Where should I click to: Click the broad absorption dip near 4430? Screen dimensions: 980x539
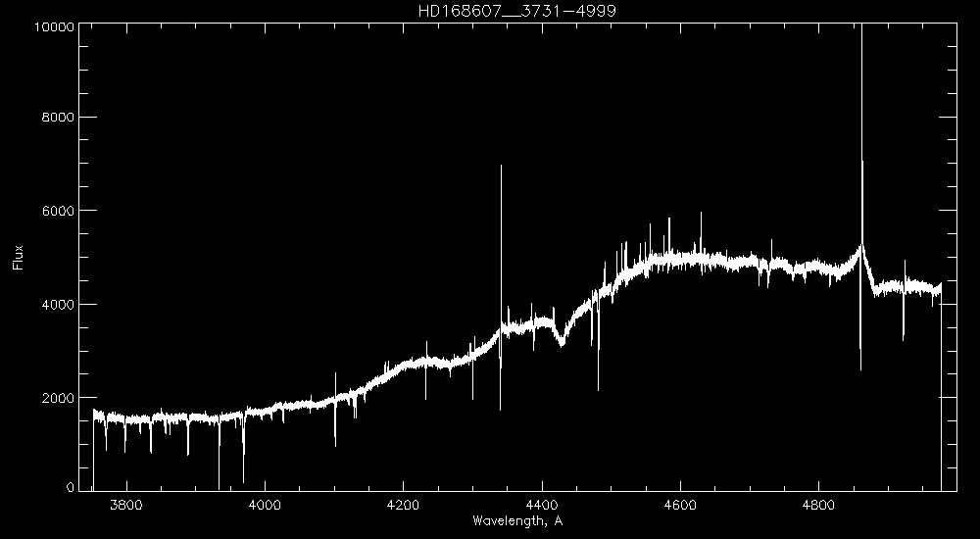point(562,336)
